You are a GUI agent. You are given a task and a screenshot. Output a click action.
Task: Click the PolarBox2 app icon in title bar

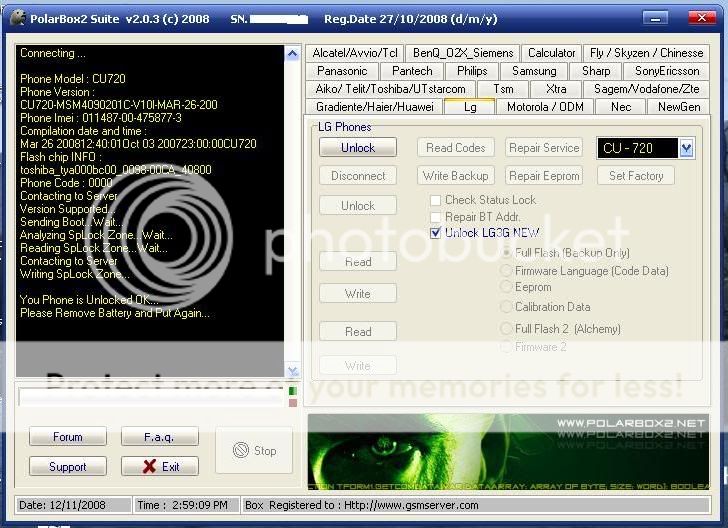tap(18, 18)
